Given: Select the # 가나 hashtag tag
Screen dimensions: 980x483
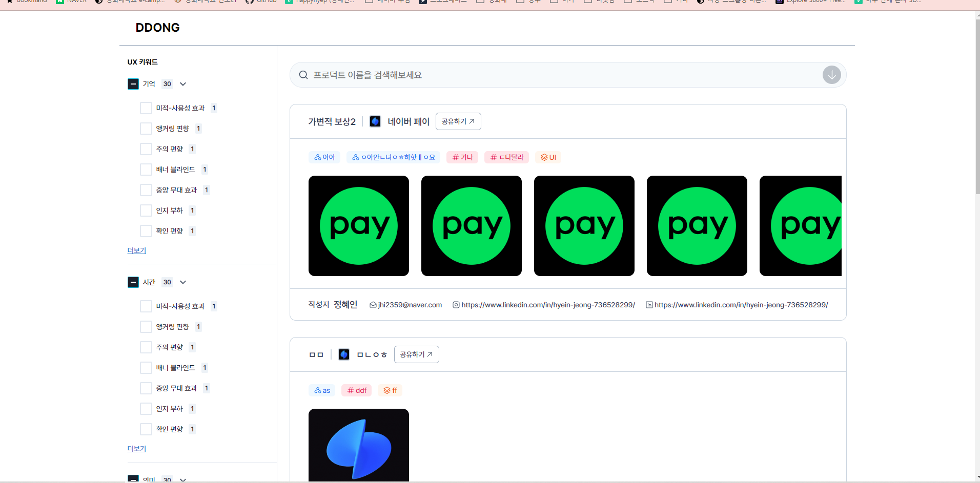Looking at the screenshot, I should (462, 157).
